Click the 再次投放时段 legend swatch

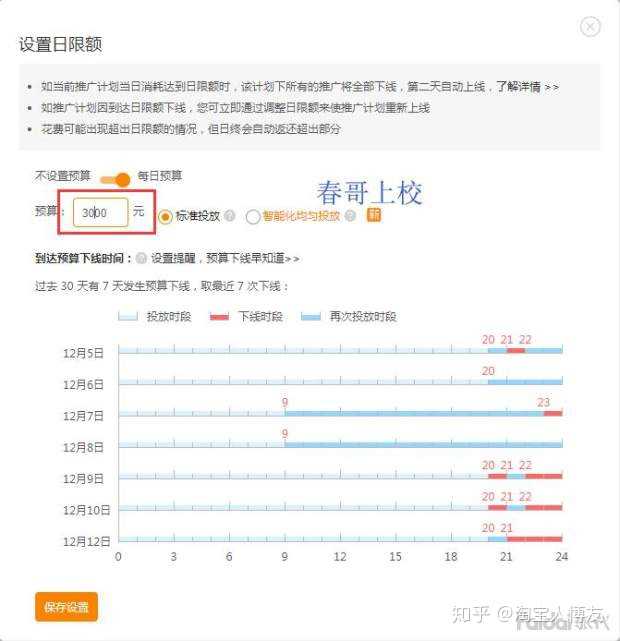coord(311,316)
